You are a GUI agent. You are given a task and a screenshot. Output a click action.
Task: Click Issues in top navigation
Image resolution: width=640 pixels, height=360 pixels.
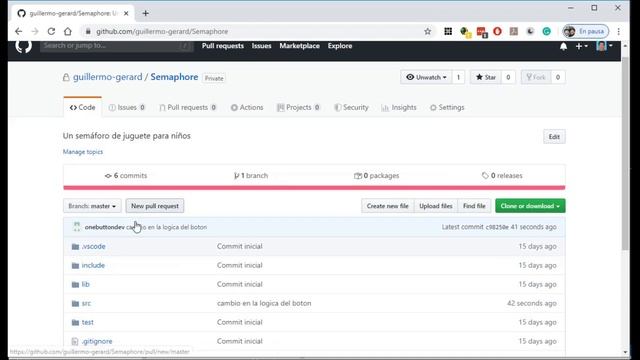[262, 46]
